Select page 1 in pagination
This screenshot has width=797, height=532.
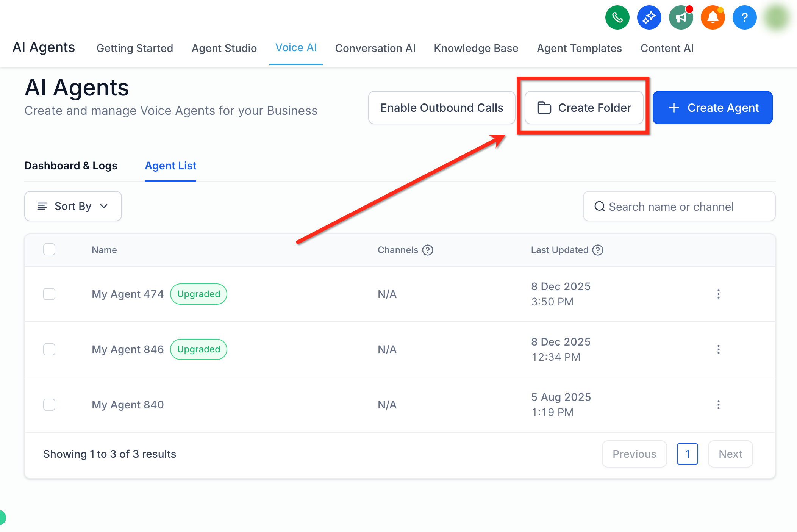point(688,454)
